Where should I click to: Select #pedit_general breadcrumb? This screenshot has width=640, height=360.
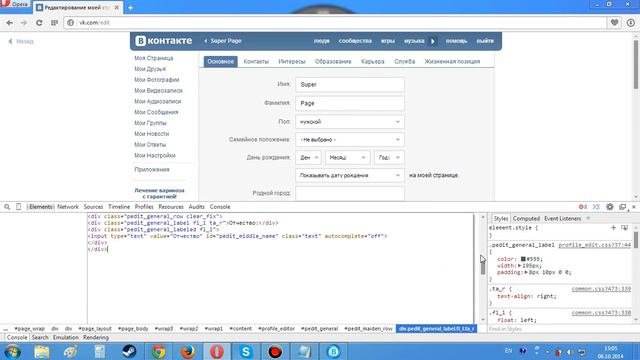[320, 329]
